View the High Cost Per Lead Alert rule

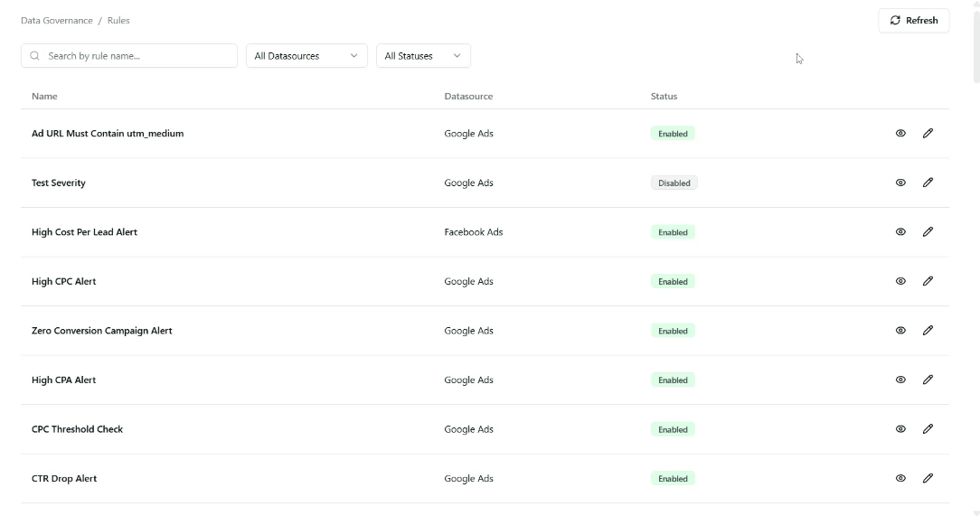click(x=900, y=232)
